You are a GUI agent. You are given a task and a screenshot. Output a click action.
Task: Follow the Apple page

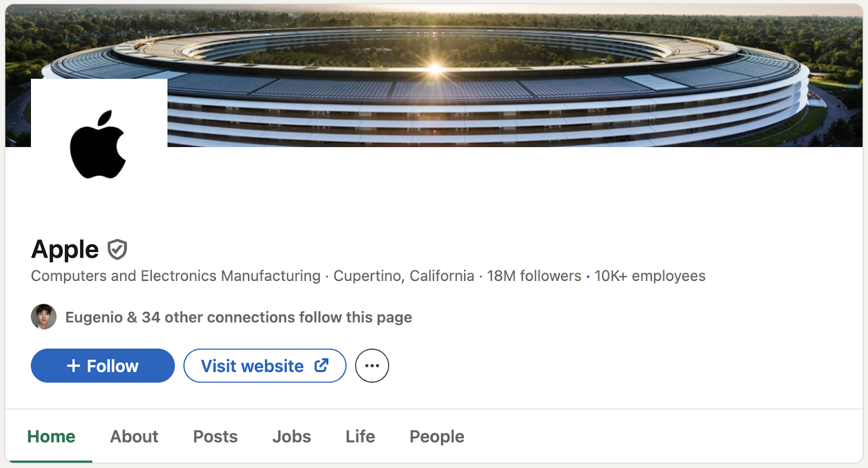click(x=103, y=366)
